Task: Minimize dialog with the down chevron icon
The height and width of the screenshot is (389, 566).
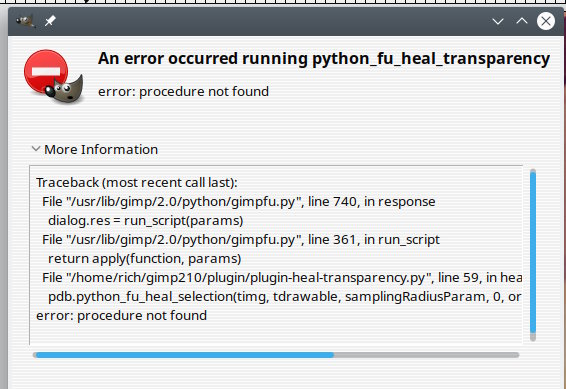Action: pos(498,21)
